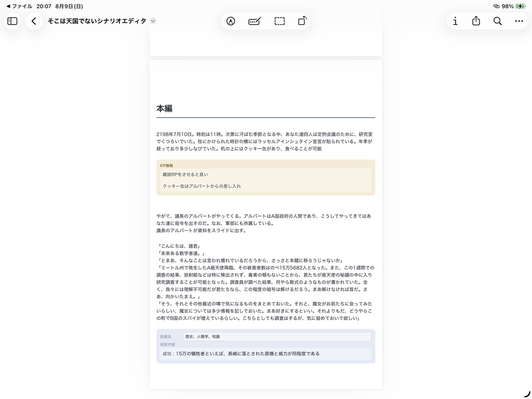Activate the rectangular selection tool
The height and width of the screenshot is (399, 532).
pos(280,21)
